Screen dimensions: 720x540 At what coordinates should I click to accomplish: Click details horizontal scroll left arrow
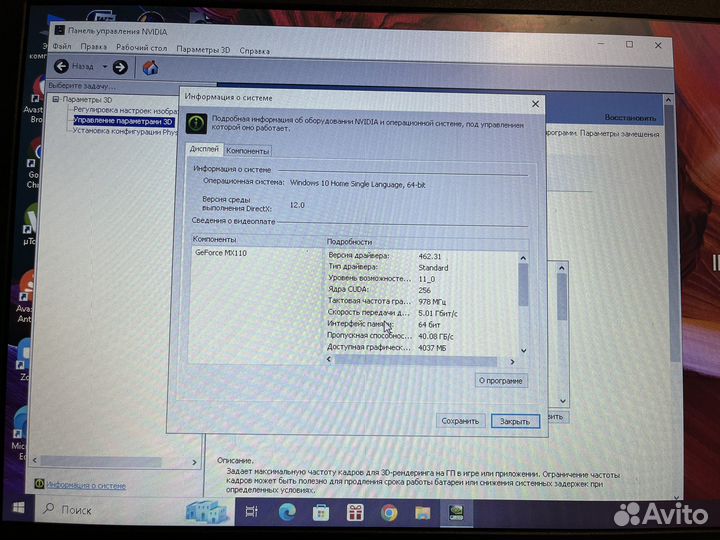pos(329,359)
